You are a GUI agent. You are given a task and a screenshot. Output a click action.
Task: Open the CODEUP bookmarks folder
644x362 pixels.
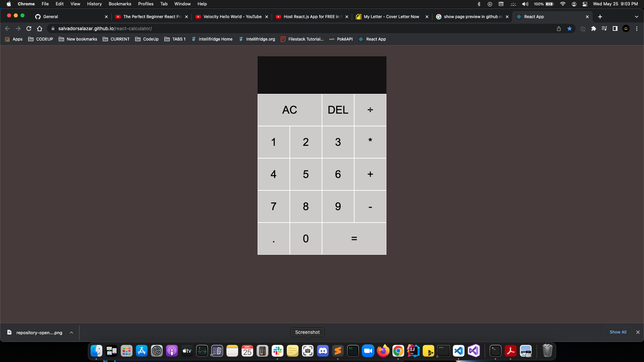click(x=40, y=39)
